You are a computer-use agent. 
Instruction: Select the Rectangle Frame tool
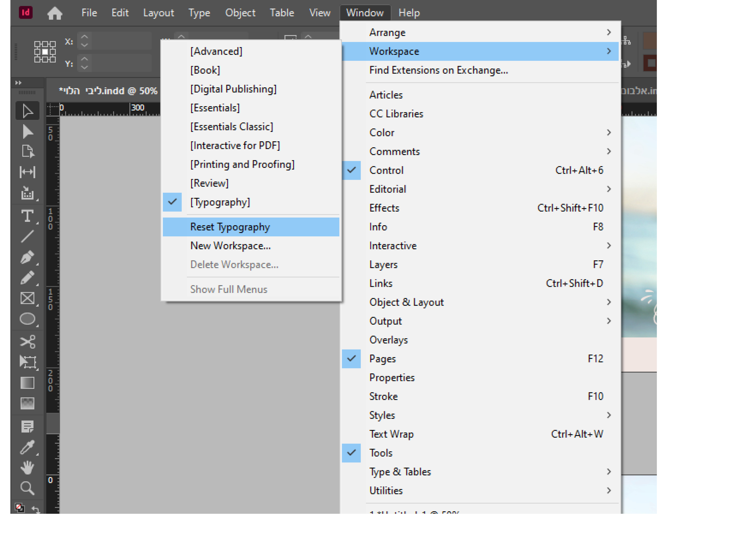27,298
